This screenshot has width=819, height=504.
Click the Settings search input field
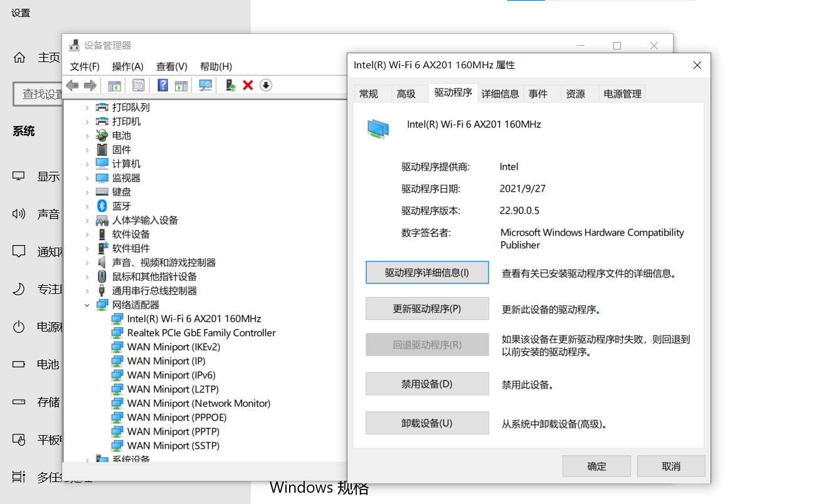coord(38,94)
